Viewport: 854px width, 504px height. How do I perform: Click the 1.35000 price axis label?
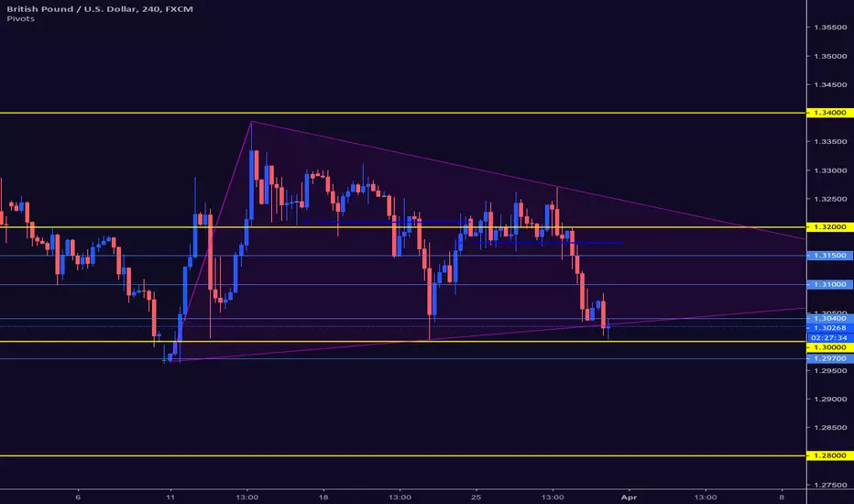[830, 56]
